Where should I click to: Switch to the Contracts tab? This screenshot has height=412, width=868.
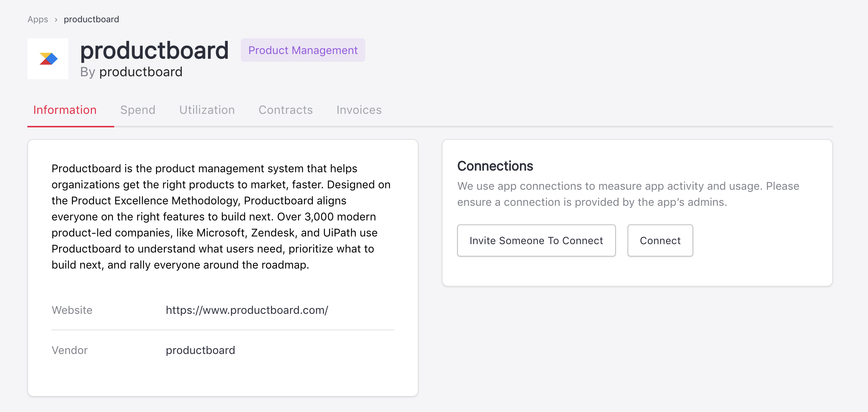pyautogui.click(x=285, y=110)
